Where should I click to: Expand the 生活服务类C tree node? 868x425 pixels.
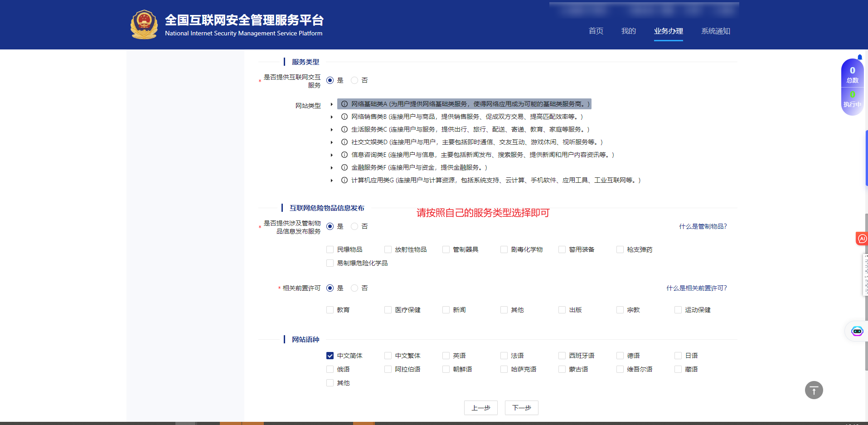(332, 130)
